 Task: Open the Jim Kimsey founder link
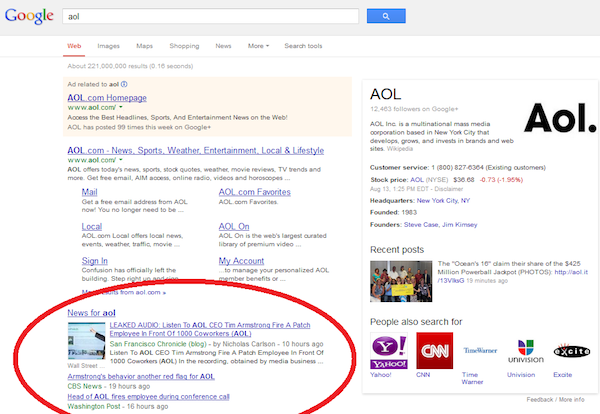460,225
